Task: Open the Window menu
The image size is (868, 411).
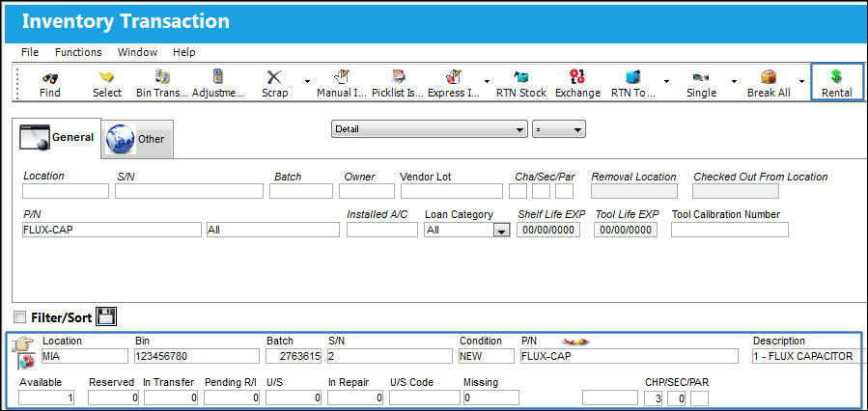Action: coord(137,52)
